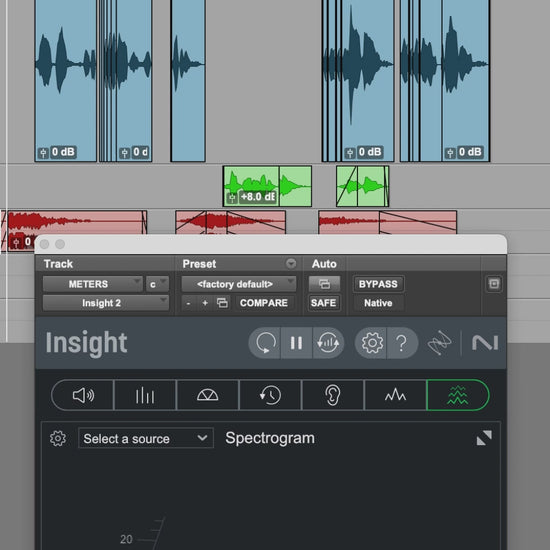
Task: Open the Intelligibility ear module tab
Action: tap(333, 395)
